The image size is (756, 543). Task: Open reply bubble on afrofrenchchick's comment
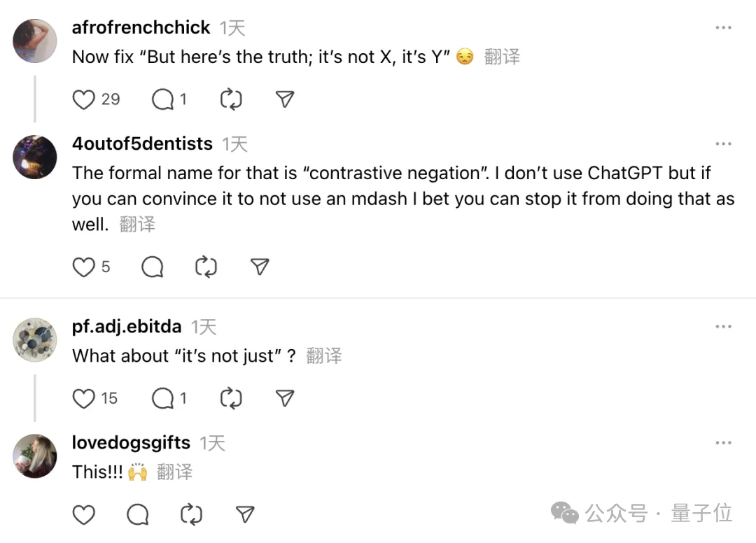[162, 99]
